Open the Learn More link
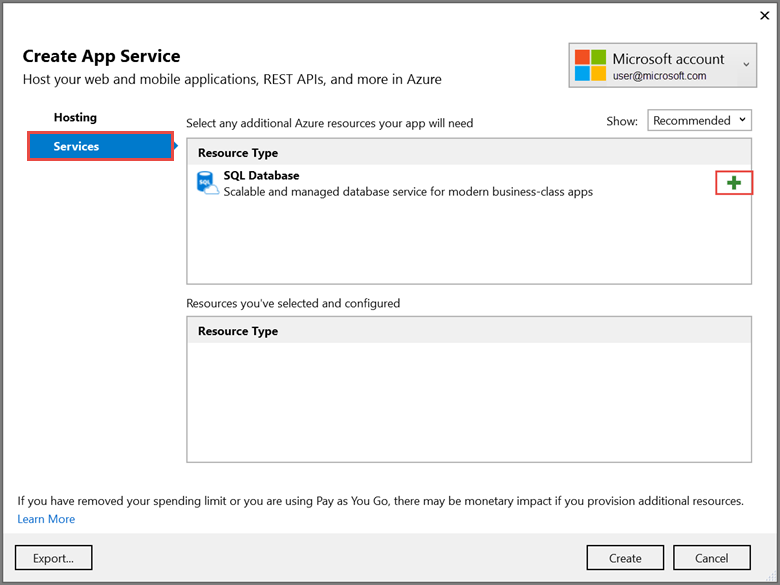The width and height of the screenshot is (780, 585). point(46,519)
